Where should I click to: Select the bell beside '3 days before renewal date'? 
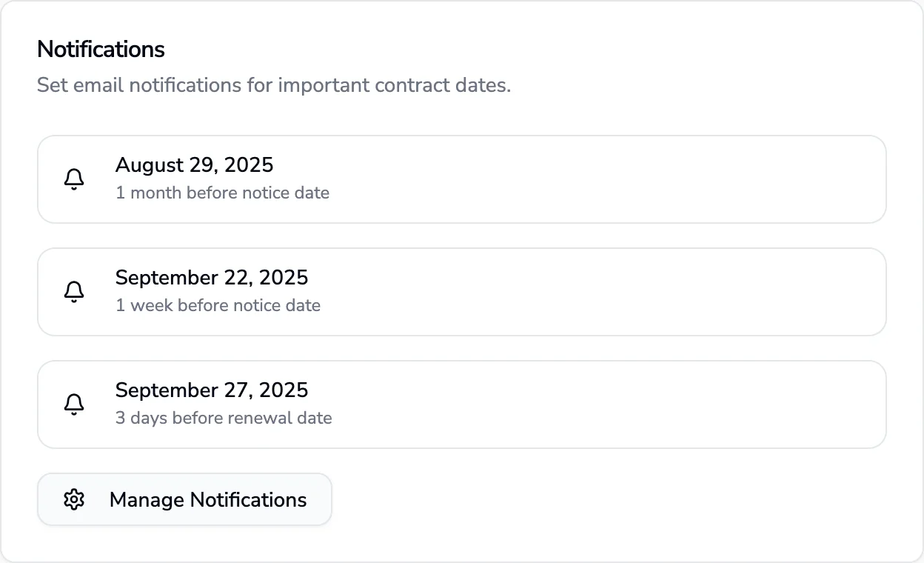pyautogui.click(x=73, y=404)
